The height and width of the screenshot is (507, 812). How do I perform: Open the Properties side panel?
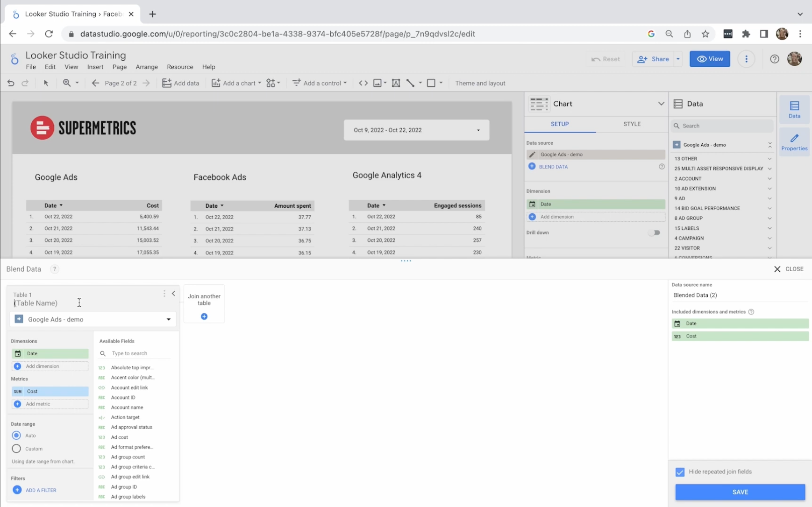tap(794, 142)
